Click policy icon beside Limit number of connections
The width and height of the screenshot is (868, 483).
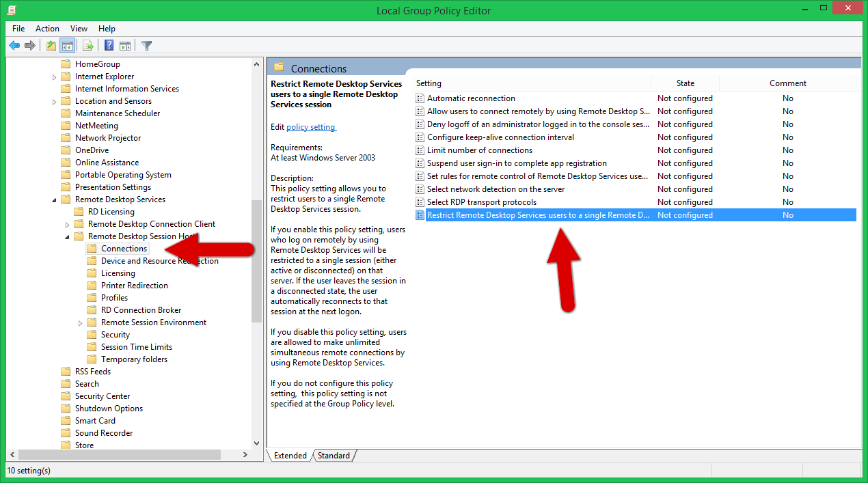[x=420, y=150]
